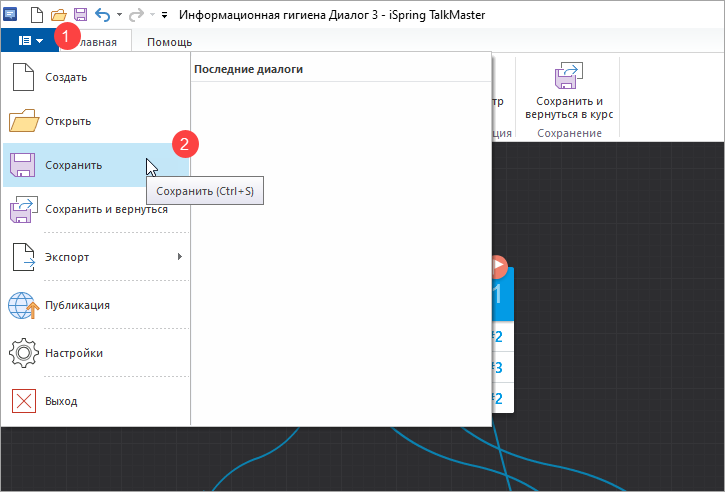
Task: Click the iSpring TalkMaster app icon
Action: (x=10, y=15)
